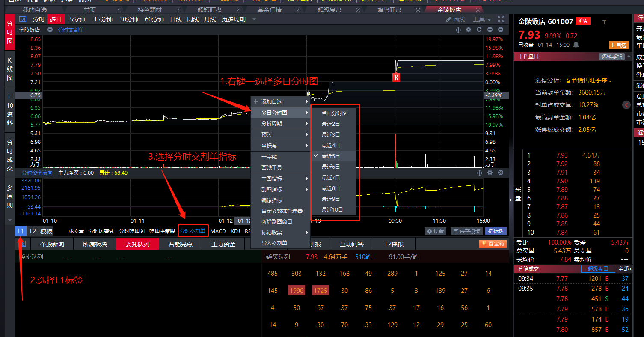644x337 pixels.
Task: Open the F10资料 left sidebar tab
Action: click(x=10, y=110)
